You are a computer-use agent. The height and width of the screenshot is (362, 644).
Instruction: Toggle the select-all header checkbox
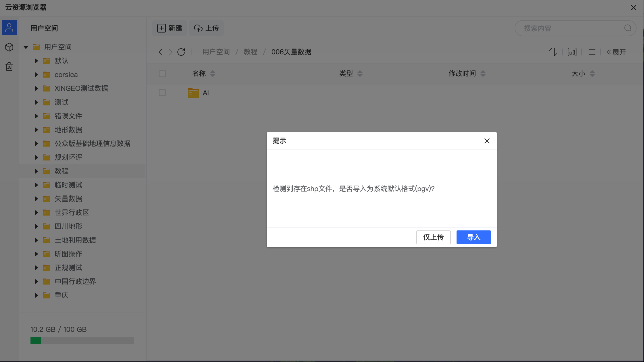162,74
